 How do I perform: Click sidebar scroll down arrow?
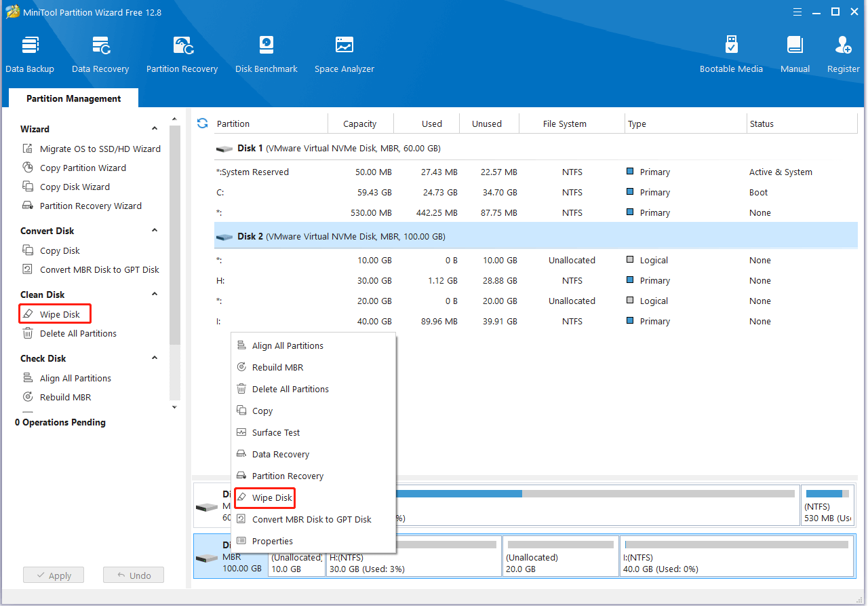[x=174, y=407]
